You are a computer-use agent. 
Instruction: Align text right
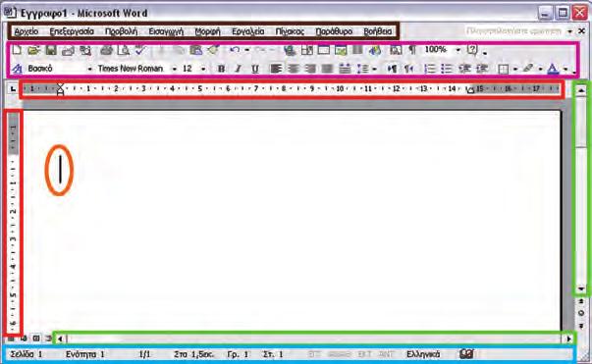click(x=310, y=69)
